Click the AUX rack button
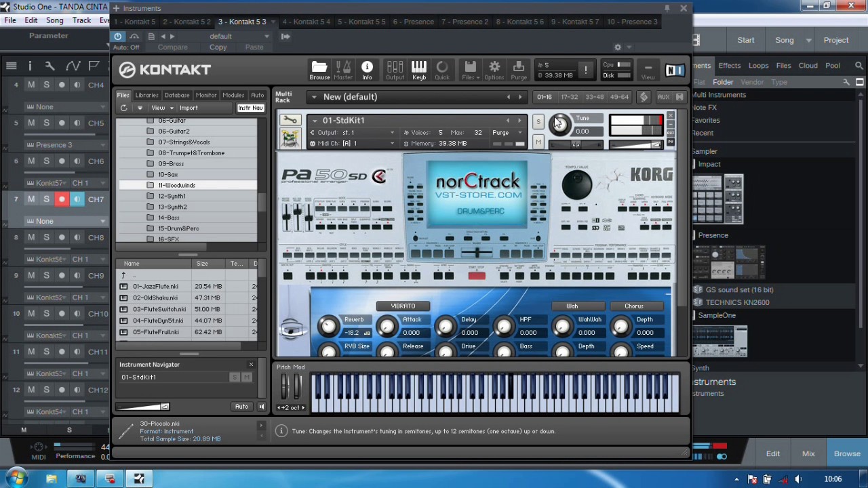Viewport: 868px width, 488px height. (x=664, y=97)
